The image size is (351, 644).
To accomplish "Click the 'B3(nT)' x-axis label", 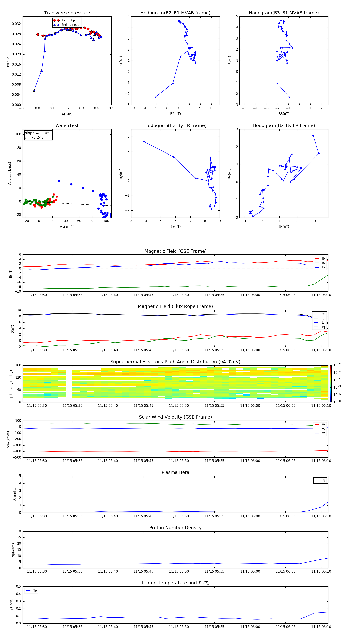I will (x=284, y=114).
